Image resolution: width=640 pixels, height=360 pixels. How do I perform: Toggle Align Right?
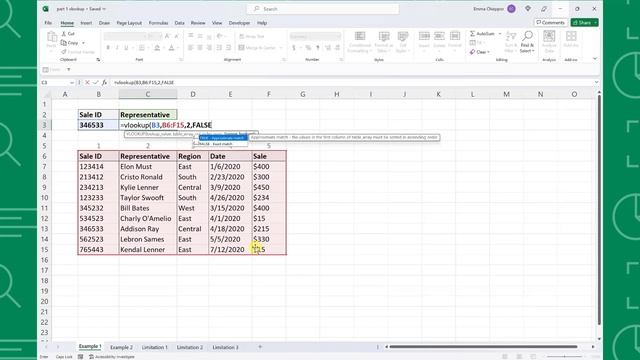[x=209, y=48]
